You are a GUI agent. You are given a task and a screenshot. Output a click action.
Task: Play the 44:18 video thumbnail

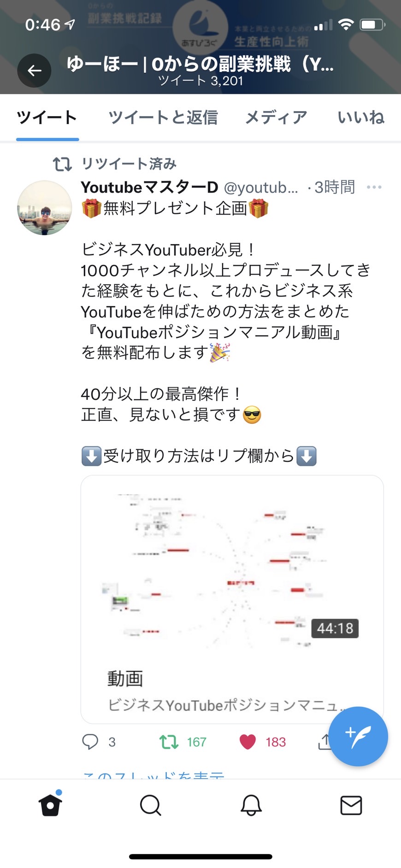click(x=232, y=569)
